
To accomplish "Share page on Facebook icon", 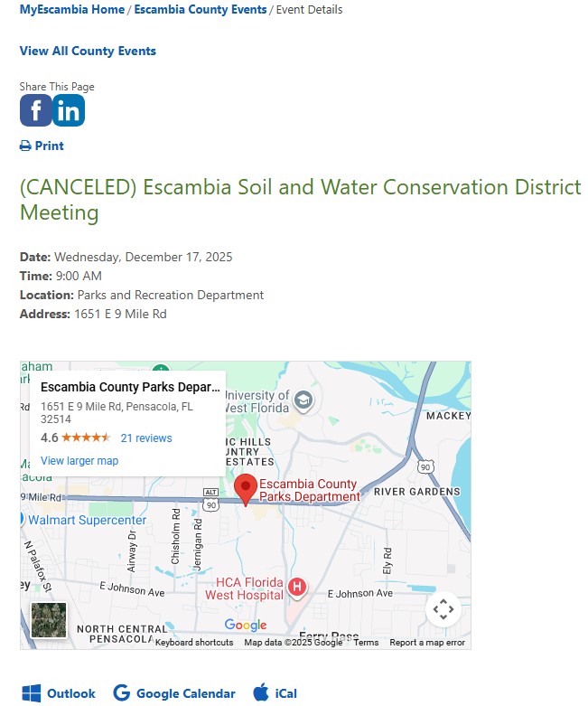I will tap(35, 111).
